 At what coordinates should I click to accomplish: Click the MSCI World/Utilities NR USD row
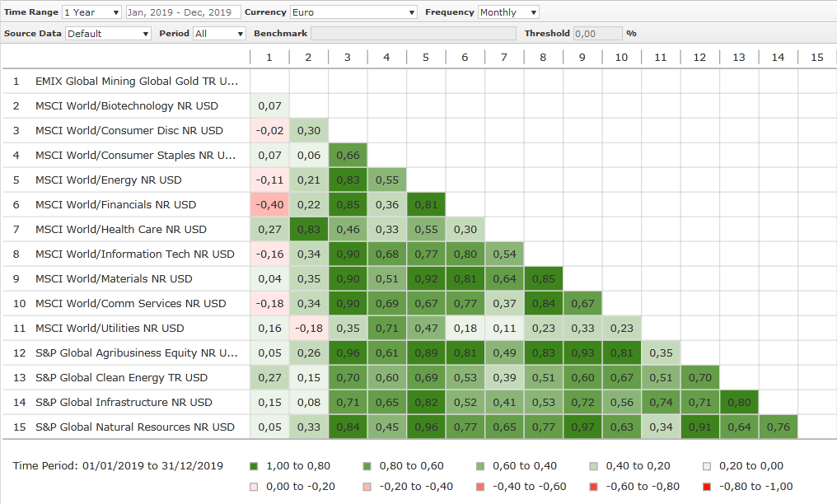pos(110,329)
